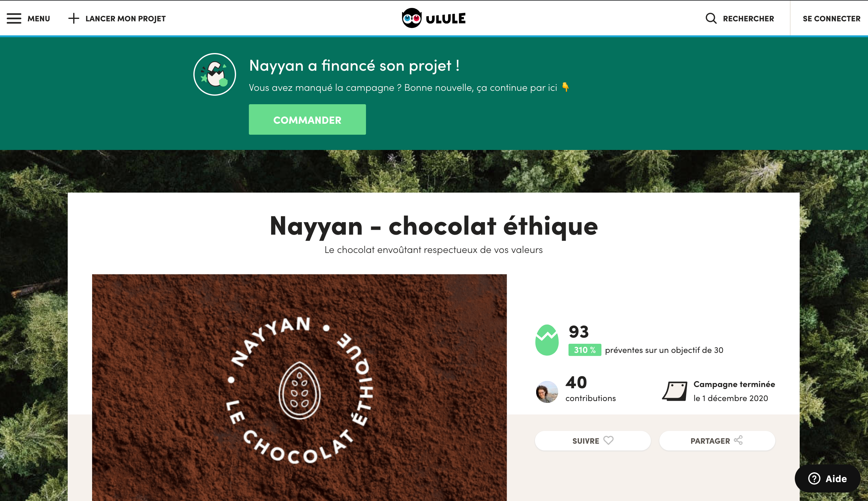Screen dimensions: 868x501
Task: Open the Nayyan chocolate project image
Action: click(299, 387)
